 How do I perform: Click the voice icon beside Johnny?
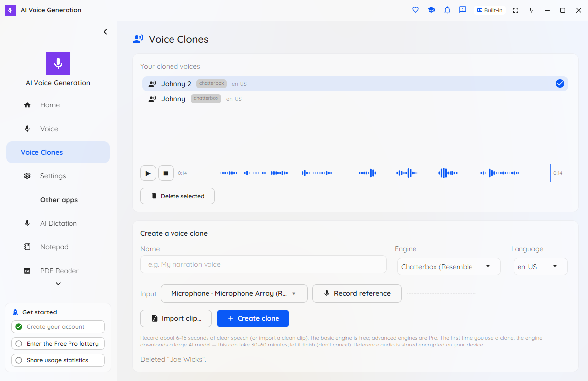[x=152, y=99]
